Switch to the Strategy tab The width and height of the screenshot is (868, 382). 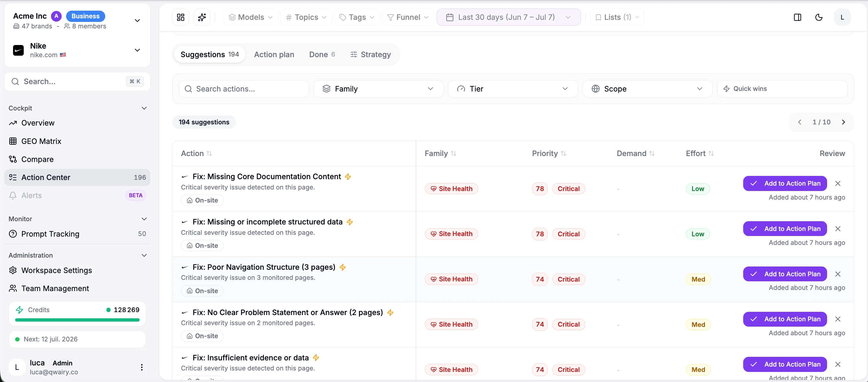tap(370, 54)
